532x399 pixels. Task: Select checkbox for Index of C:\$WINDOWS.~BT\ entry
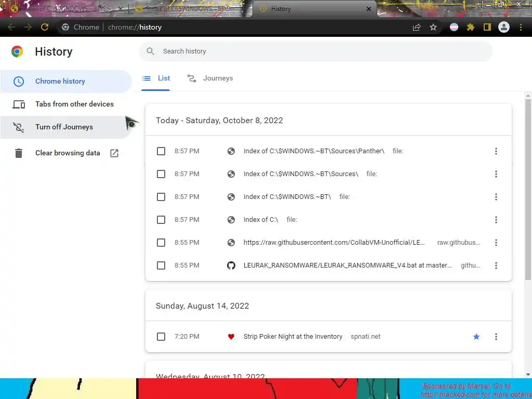pyautogui.click(x=161, y=197)
